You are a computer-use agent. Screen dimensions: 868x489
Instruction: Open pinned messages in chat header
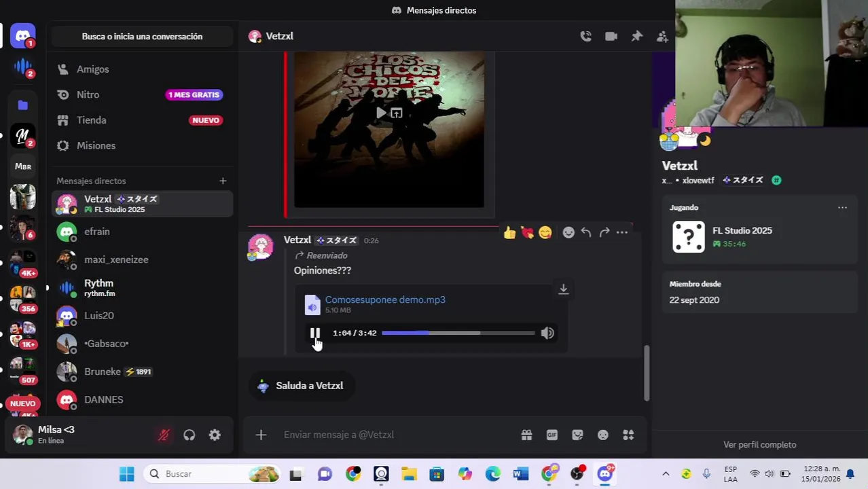coord(636,37)
